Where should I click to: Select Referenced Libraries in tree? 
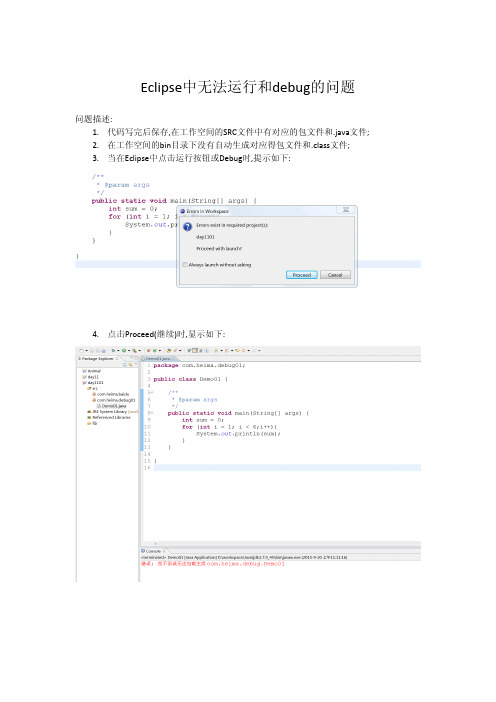click(x=109, y=417)
